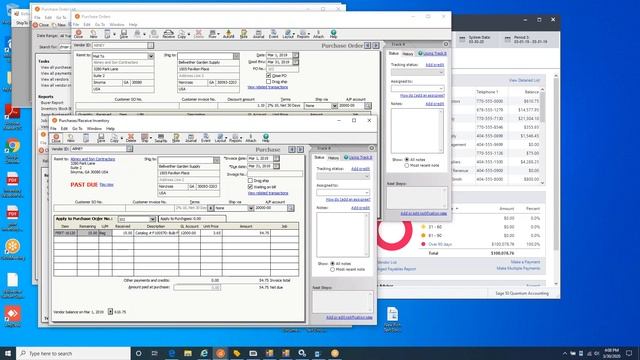This screenshot has width=640, height=360.
Task: Open Abney and Son Contractors vendor link
Action: tap(93, 159)
